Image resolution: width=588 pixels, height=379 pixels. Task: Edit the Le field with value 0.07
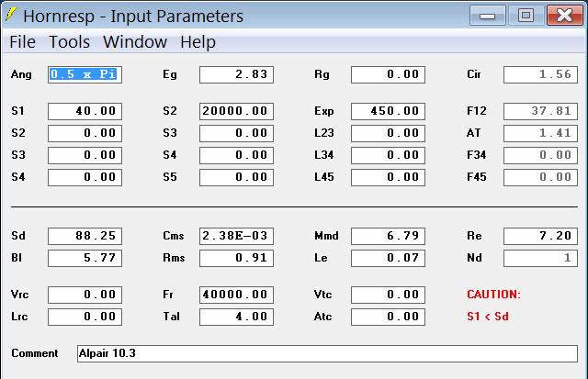(388, 258)
